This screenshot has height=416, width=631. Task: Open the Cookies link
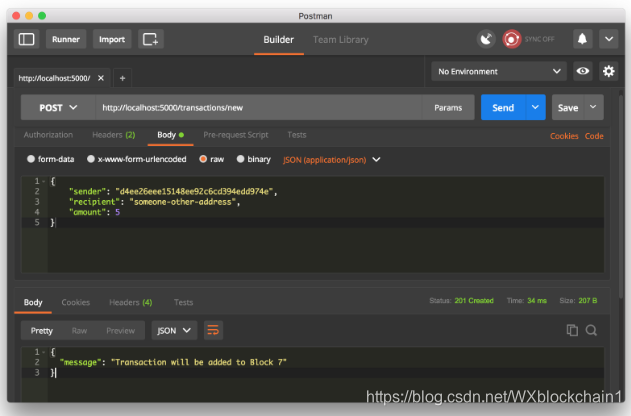click(x=564, y=136)
